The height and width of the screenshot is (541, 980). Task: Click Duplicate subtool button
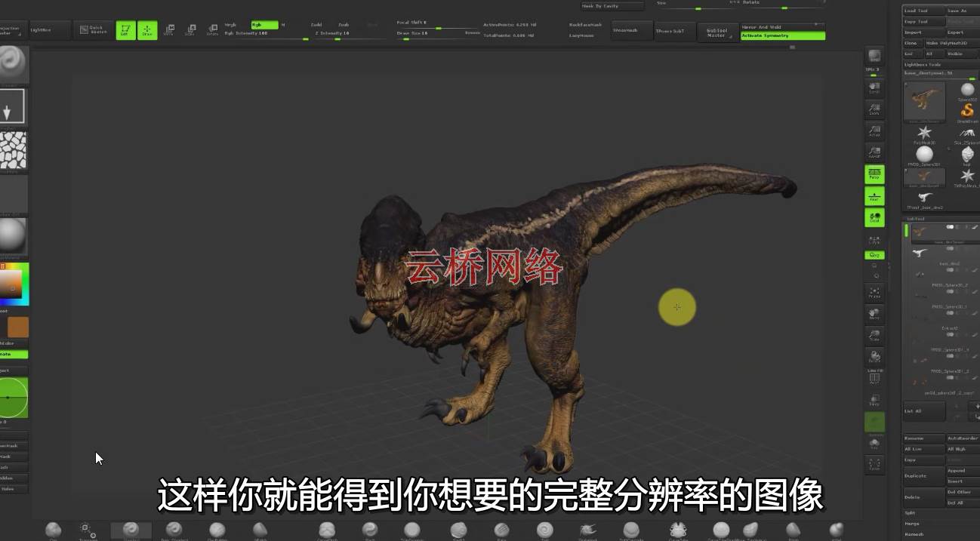tap(923, 476)
